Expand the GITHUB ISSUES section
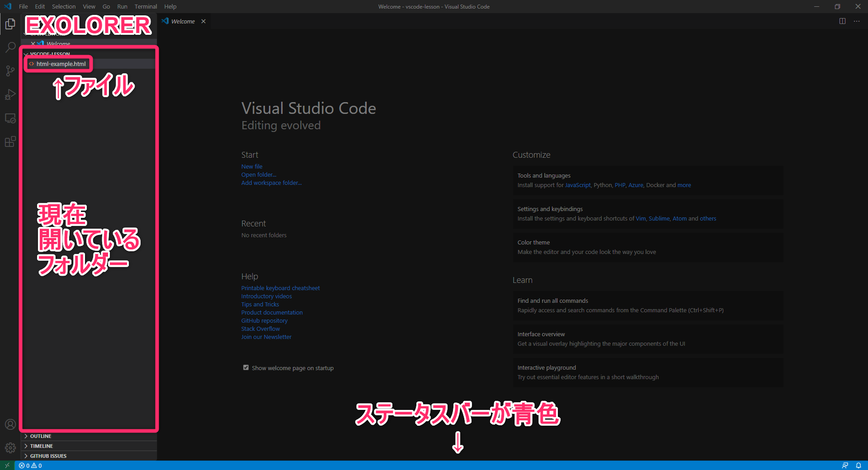868x470 pixels. pos(89,456)
